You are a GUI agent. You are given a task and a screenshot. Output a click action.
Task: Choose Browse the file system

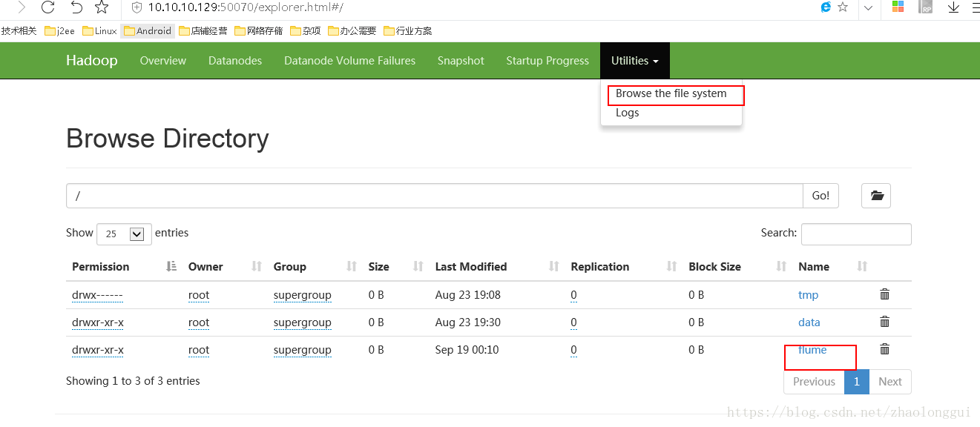(x=671, y=93)
